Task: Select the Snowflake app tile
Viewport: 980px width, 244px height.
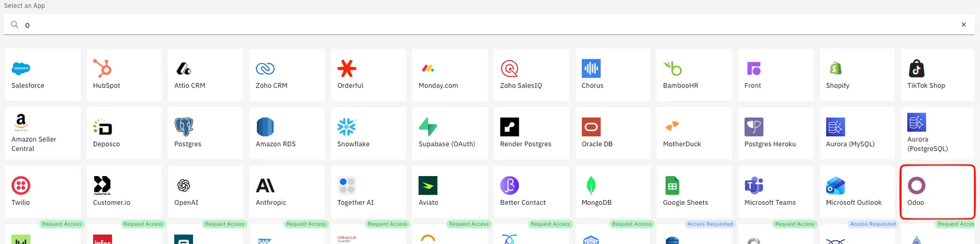Action: coord(369,133)
